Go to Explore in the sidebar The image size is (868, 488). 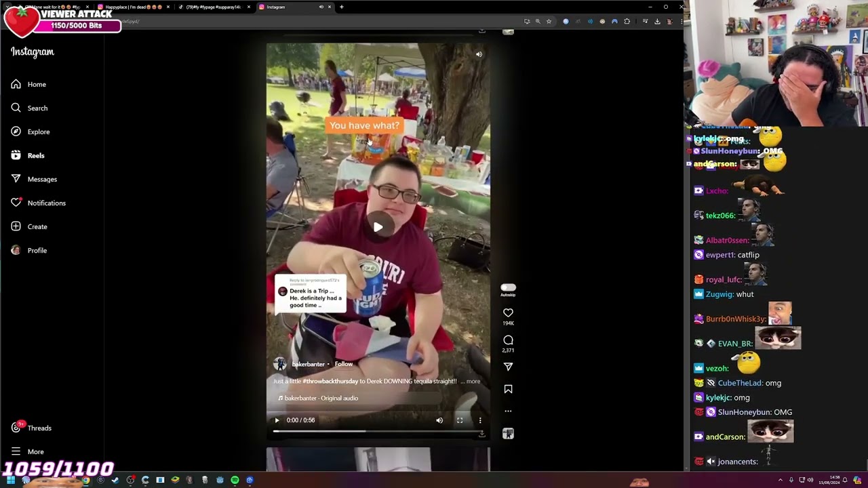click(x=39, y=131)
